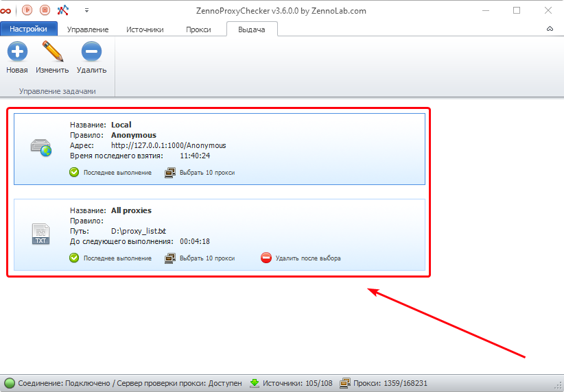Open the Настройки tab
The width and height of the screenshot is (564, 392).
pyautogui.click(x=29, y=29)
